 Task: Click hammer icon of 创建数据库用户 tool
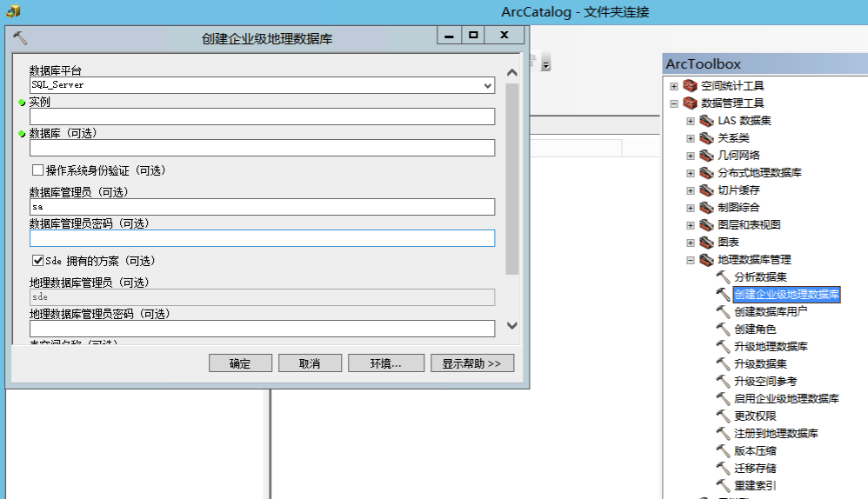click(723, 311)
